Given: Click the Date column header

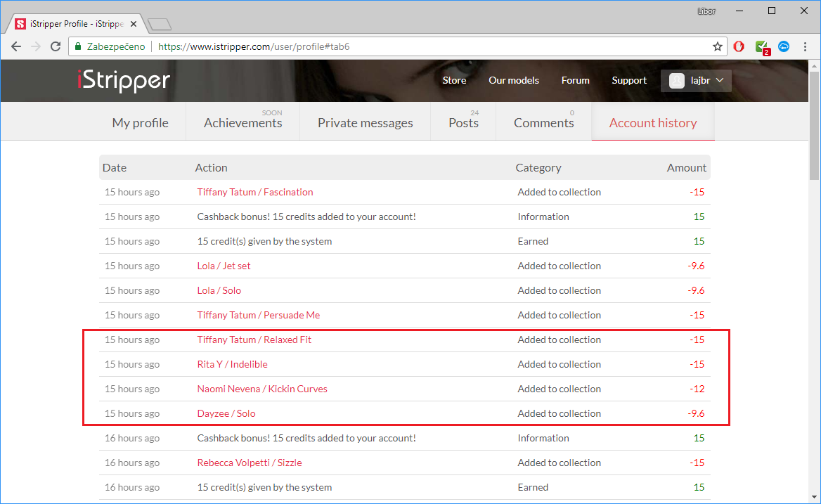Looking at the screenshot, I should [x=114, y=167].
